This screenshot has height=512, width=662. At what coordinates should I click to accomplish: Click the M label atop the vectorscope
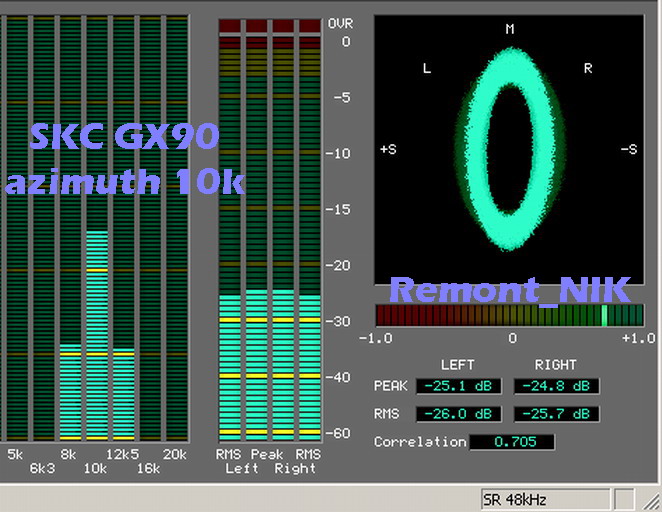(509, 29)
